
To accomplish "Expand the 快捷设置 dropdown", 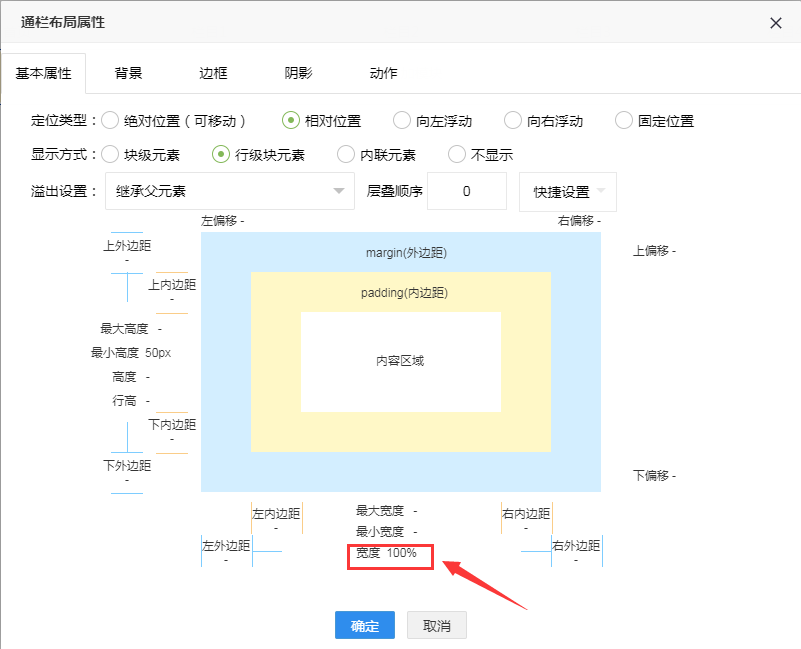I will coord(567,191).
